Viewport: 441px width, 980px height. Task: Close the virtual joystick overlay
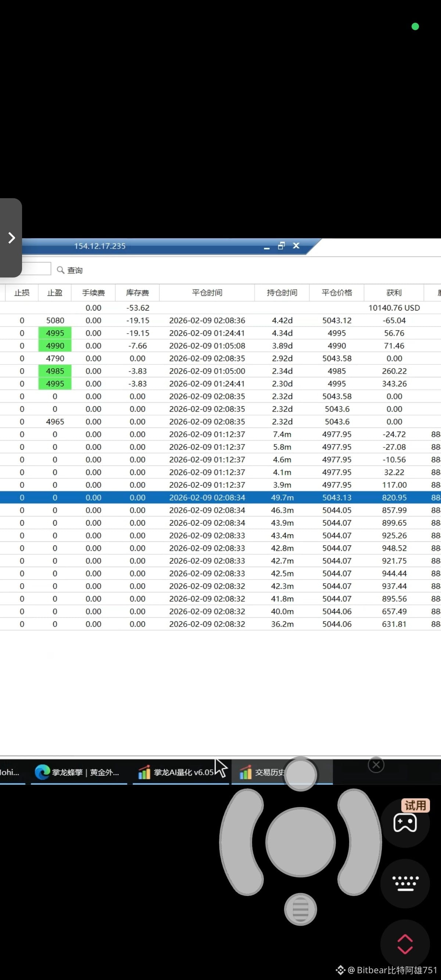click(376, 765)
